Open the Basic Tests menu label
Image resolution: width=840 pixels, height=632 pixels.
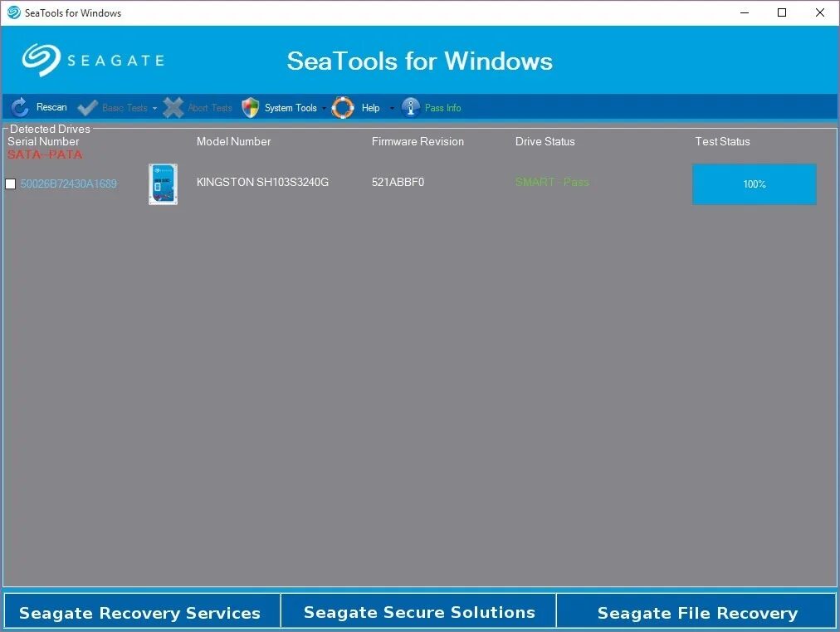125,108
